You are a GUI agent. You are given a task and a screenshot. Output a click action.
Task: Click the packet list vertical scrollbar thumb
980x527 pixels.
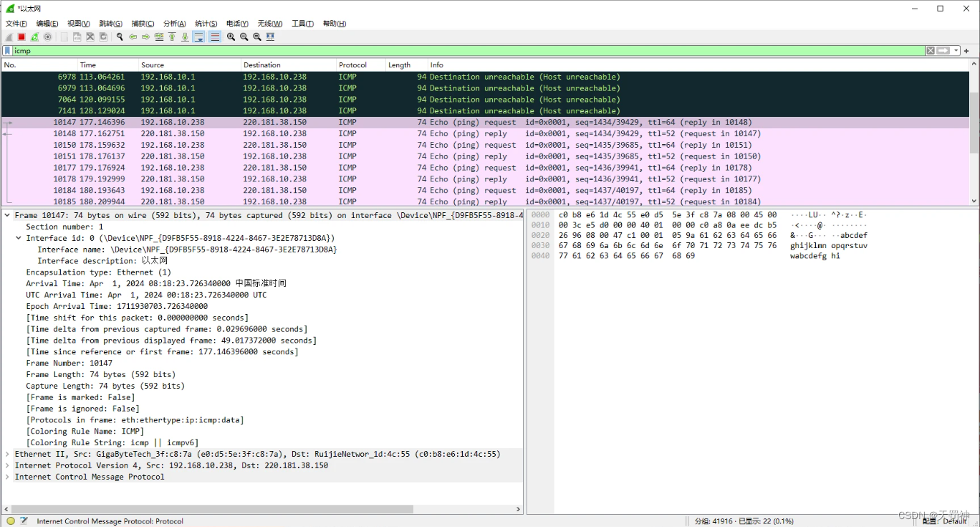pyautogui.click(x=974, y=122)
